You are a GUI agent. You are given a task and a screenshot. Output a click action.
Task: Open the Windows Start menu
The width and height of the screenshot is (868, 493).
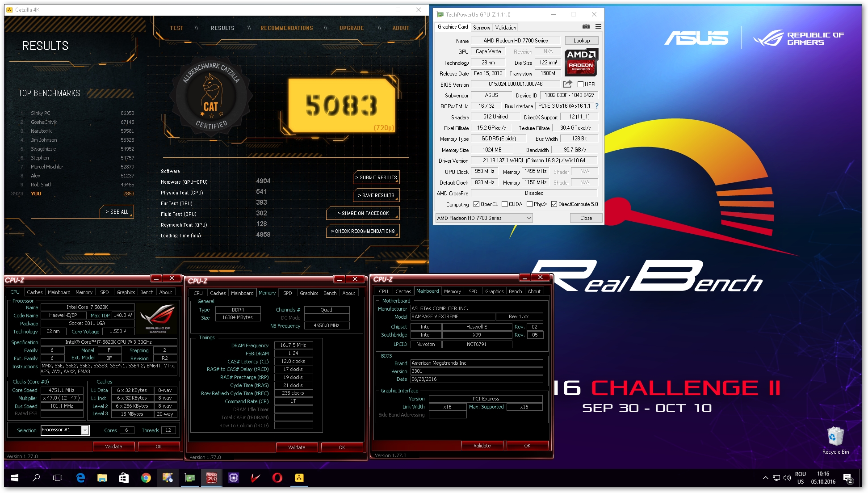(14, 478)
